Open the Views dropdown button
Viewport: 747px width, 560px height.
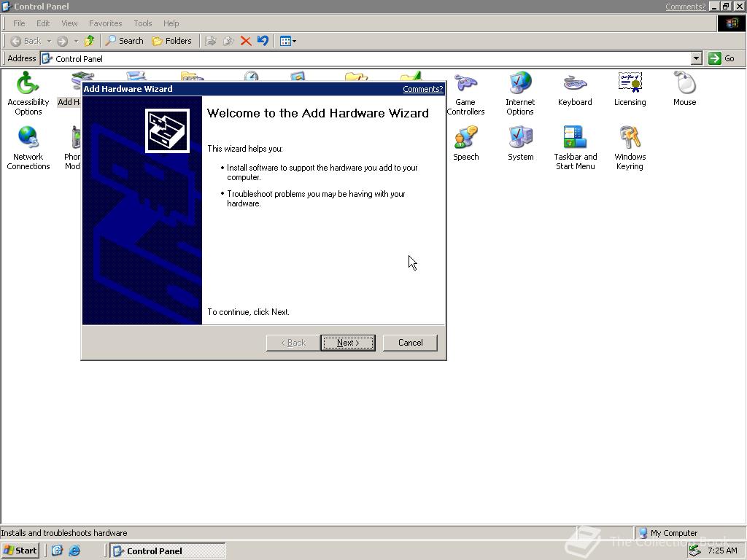[x=287, y=41]
